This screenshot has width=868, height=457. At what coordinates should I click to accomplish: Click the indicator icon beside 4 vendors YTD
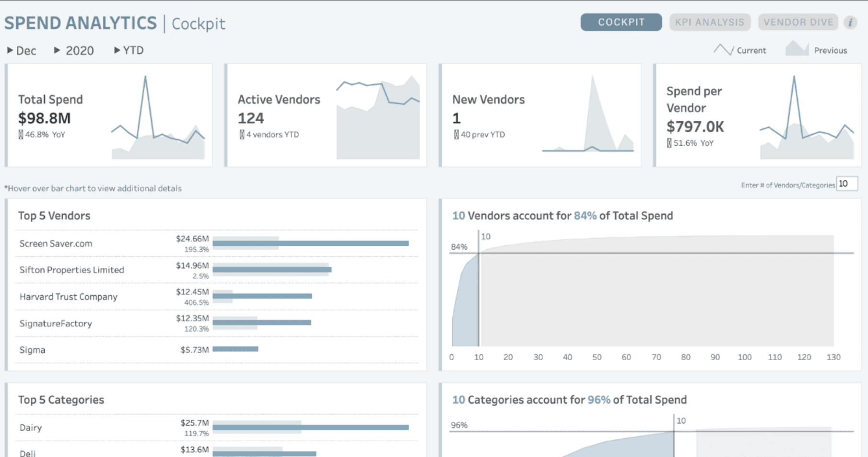click(x=241, y=135)
